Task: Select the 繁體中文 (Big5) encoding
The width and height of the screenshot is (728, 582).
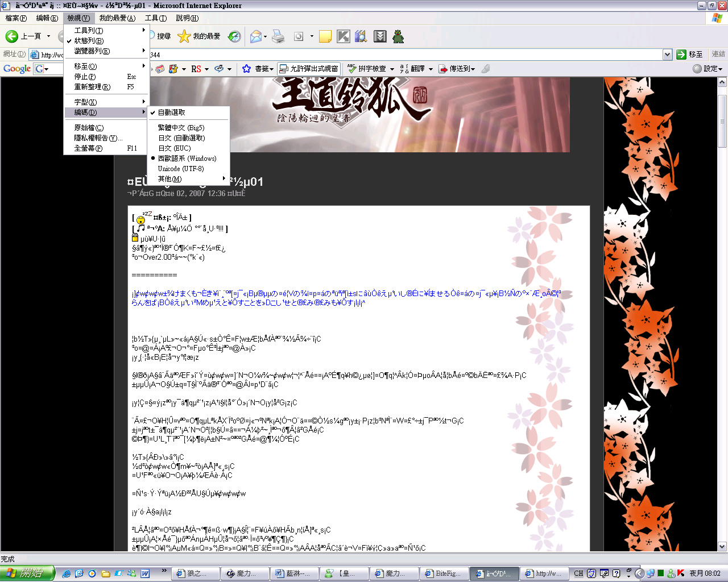Action: tap(189, 128)
